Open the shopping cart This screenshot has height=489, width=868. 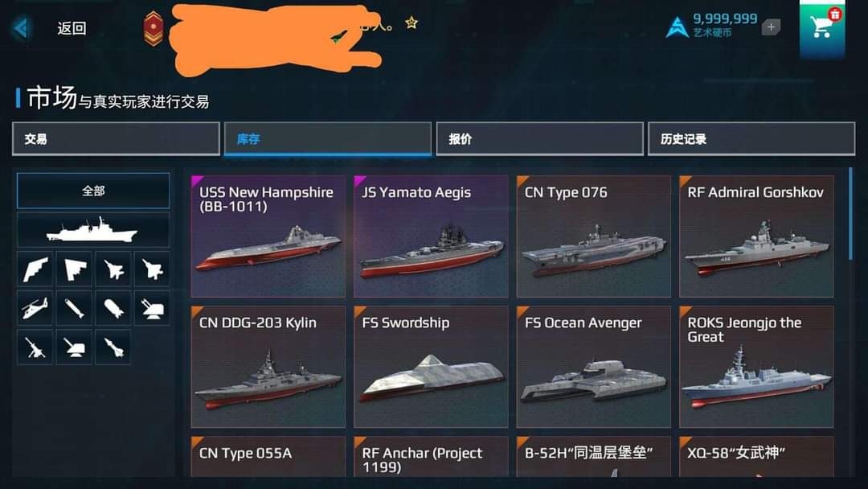click(x=822, y=27)
